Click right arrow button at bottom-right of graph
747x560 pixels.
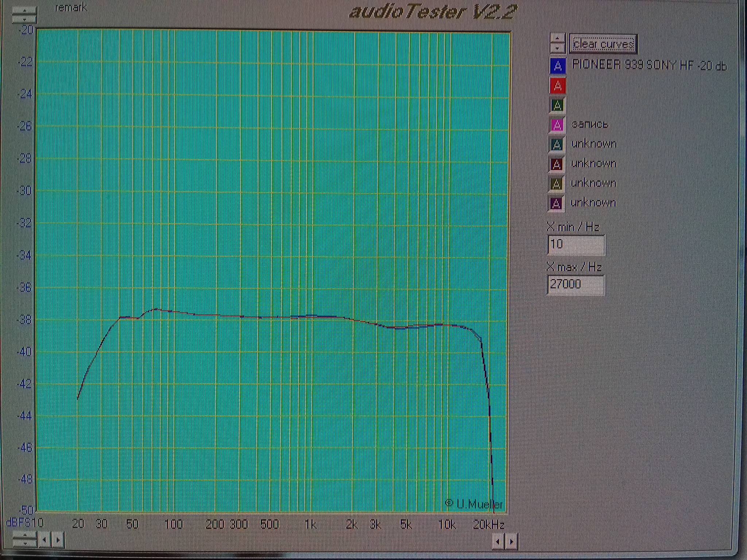coord(511,542)
